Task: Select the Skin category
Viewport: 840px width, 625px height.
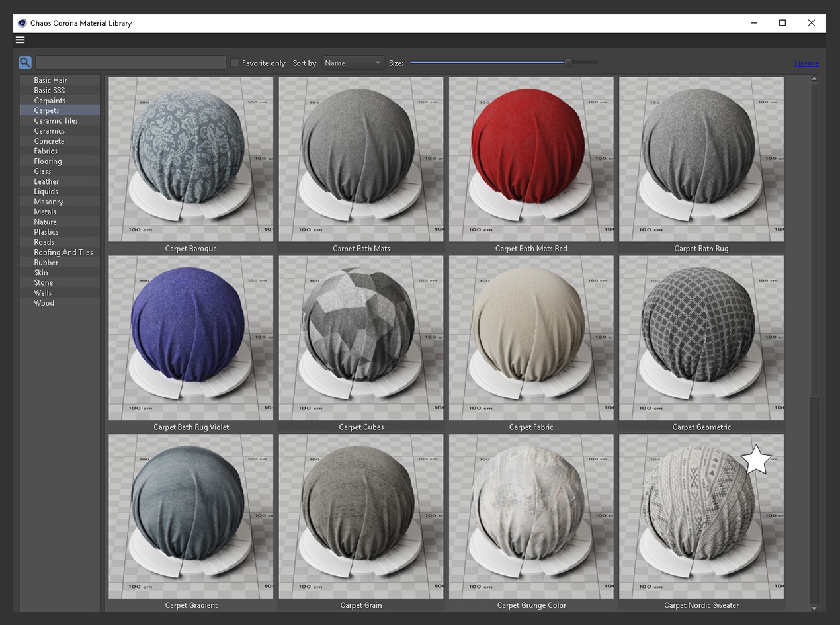Action: click(x=60, y=272)
